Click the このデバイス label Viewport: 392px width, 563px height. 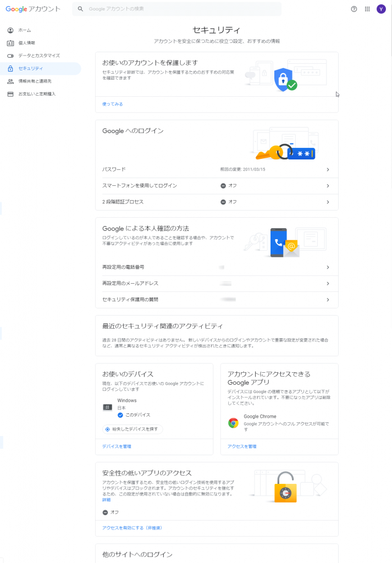[138, 415]
